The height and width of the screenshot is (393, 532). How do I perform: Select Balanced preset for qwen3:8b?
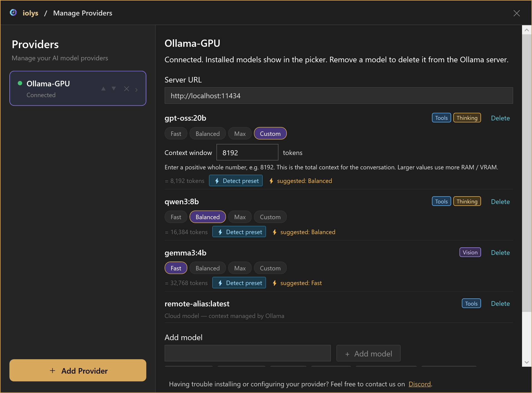tap(208, 217)
